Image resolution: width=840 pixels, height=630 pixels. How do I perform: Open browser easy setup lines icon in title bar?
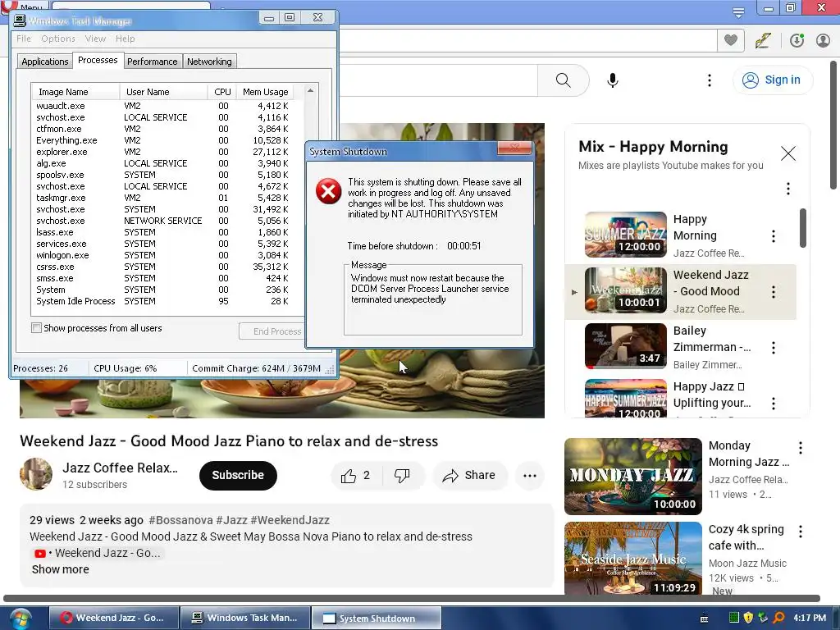pos(738,12)
